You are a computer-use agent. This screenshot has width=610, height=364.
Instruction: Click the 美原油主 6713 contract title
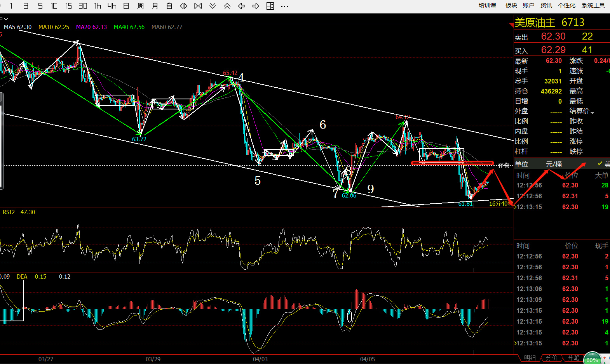[x=549, y=23]
